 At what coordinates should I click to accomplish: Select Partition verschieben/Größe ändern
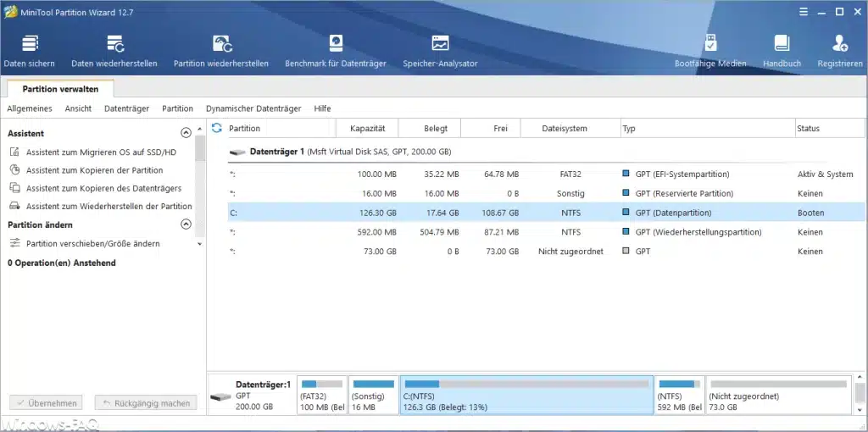click(86, 243)
